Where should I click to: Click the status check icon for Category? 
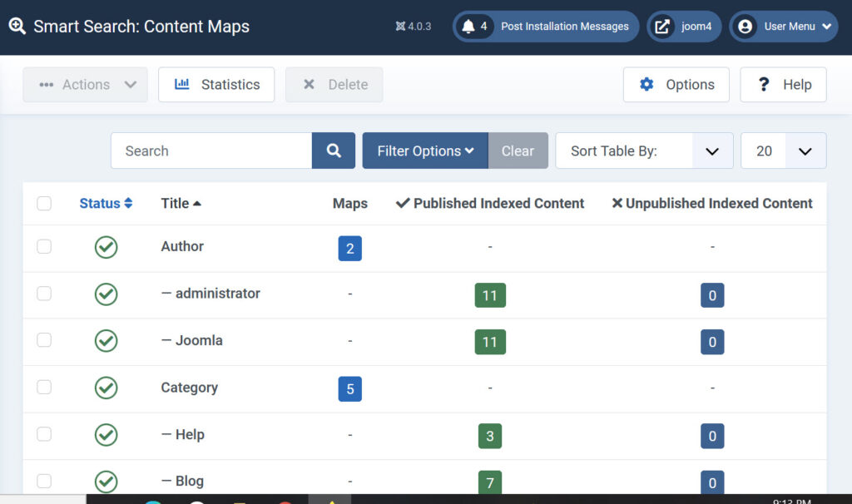click(106, 388)
